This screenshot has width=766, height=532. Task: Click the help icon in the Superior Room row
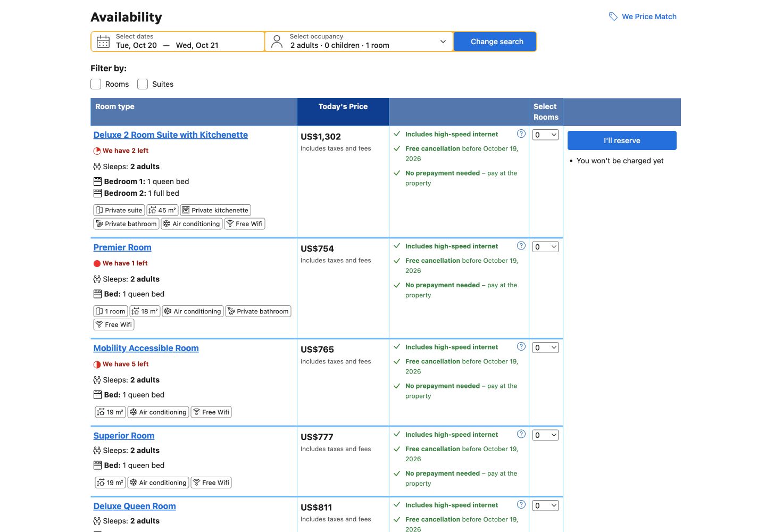click(x=521, y=434)
